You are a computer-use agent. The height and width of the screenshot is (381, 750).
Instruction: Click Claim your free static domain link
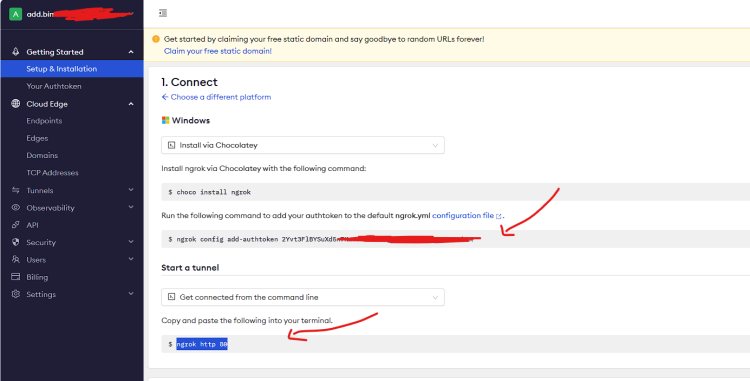[218, 51]
